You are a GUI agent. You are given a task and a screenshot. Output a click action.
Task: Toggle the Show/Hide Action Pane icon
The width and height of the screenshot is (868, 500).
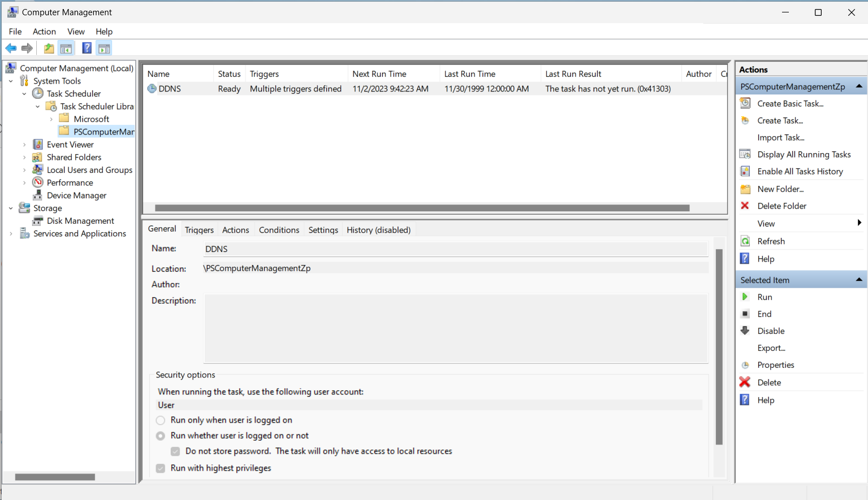(104, 49)
